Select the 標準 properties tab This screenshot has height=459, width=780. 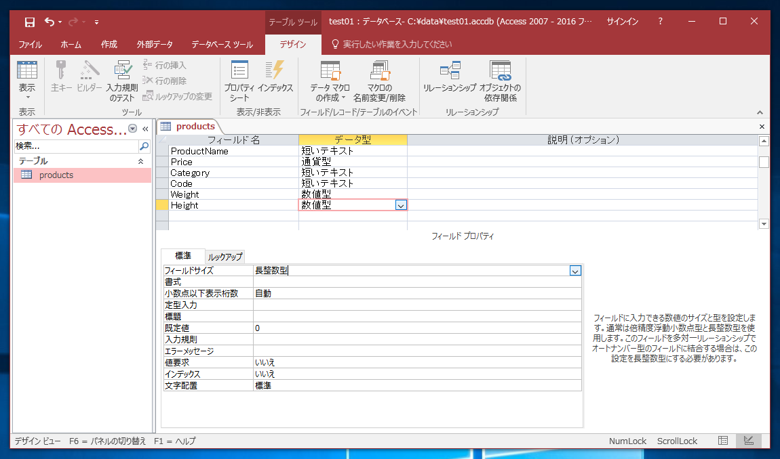(x=183, y=256)
